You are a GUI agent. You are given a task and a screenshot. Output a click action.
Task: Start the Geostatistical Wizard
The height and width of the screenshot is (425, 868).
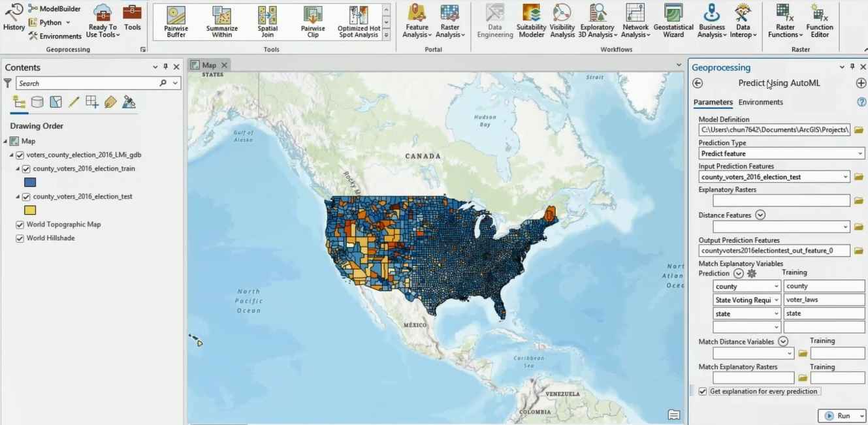[673, 21]
